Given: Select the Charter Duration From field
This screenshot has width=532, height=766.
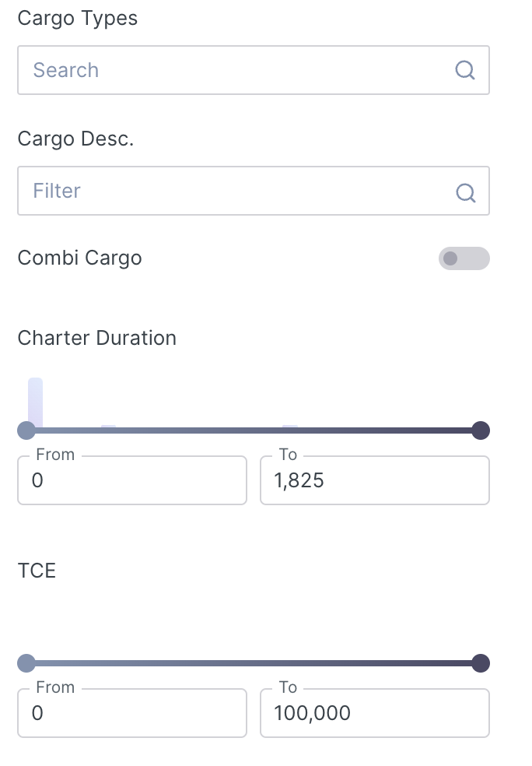Looking at the screenshot, I should pos(132,480).
